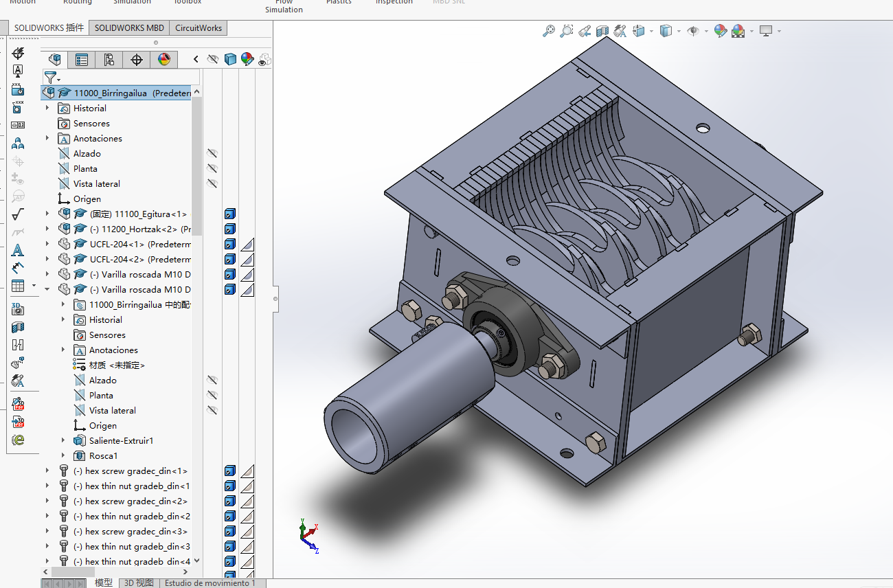Viewport: 893px width, 588px height.
Task: Select the Zoom to Area magnifier
Action: 566,31
